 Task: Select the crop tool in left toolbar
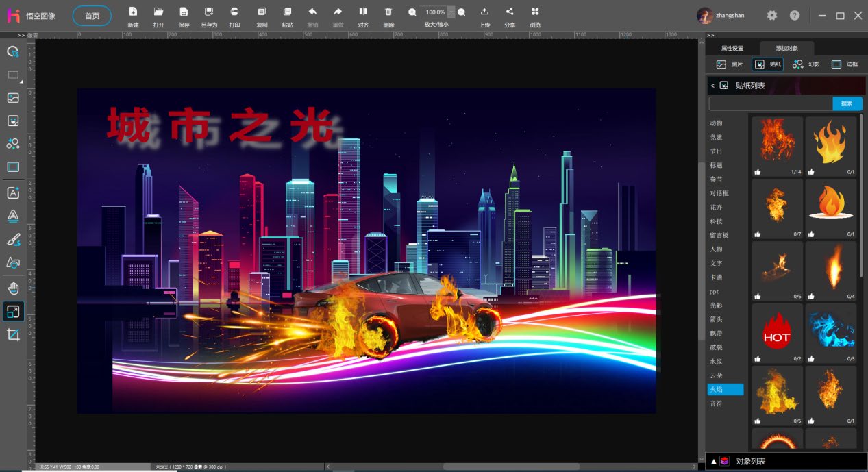point(13,335)
